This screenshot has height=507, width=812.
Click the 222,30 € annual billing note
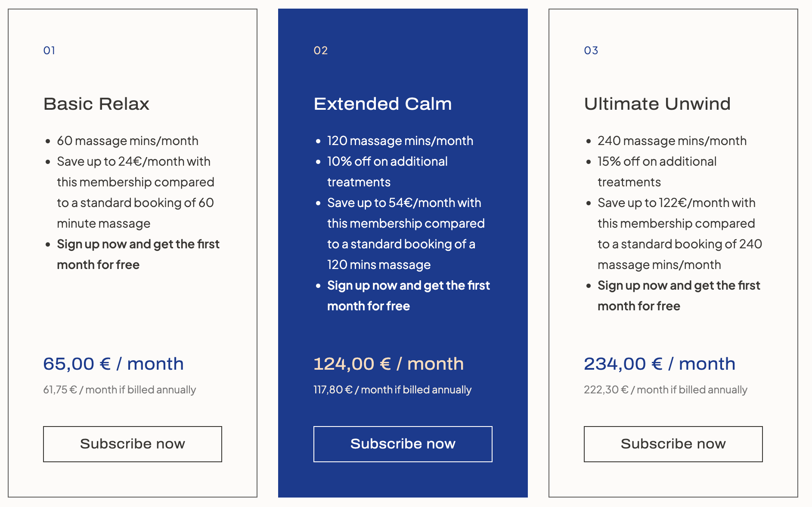tap(665, 390)
